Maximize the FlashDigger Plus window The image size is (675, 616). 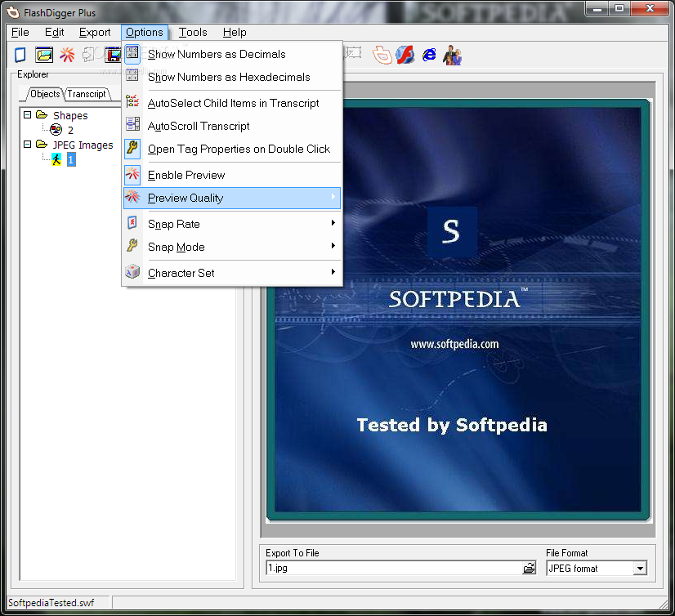[x=619, y=9]
